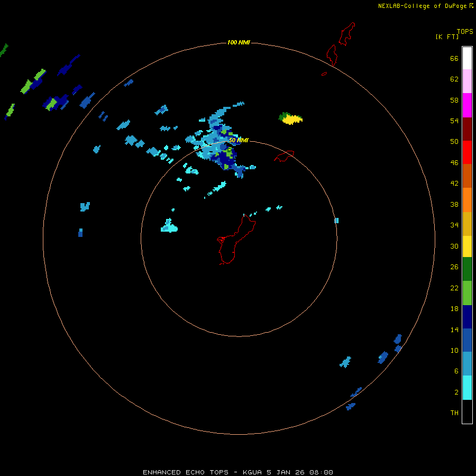This screenshot has width=476, height=476.
Task: Click the light green legend swatch
Action: tap(467, 293)
